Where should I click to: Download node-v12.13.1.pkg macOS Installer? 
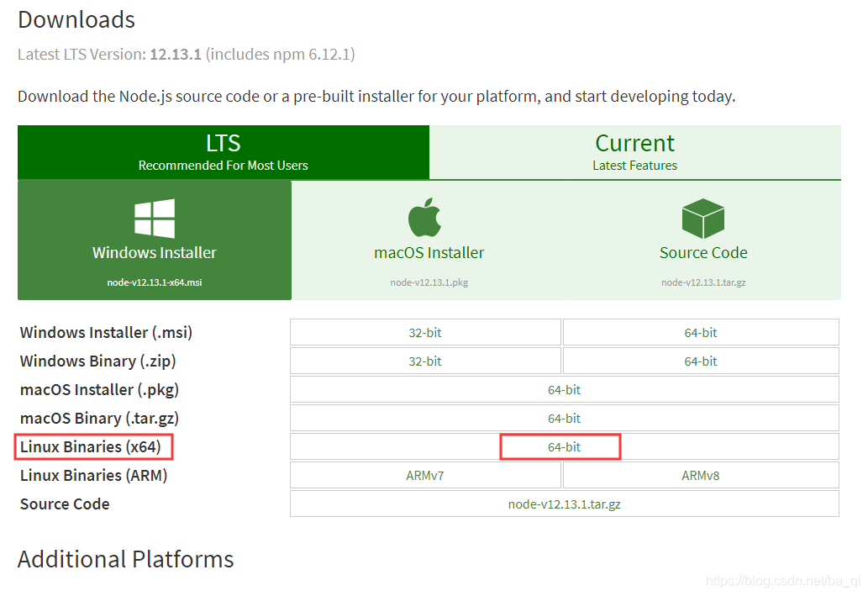click(x=429, y=240)
